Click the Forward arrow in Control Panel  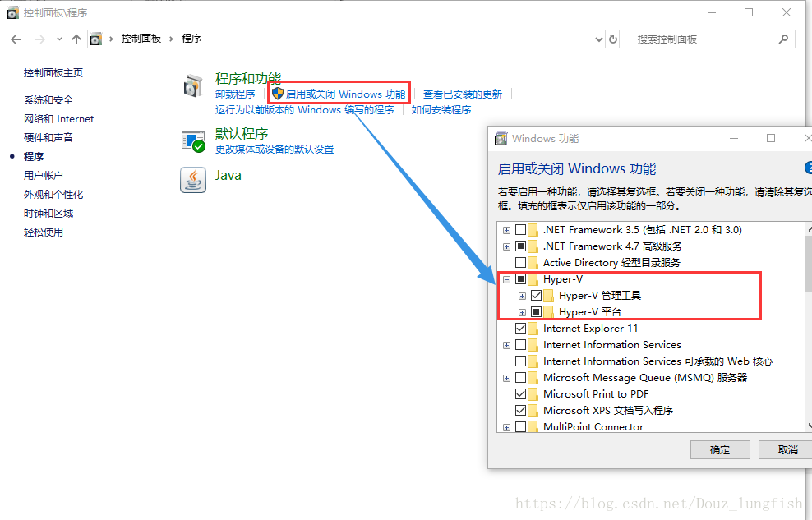40,39
